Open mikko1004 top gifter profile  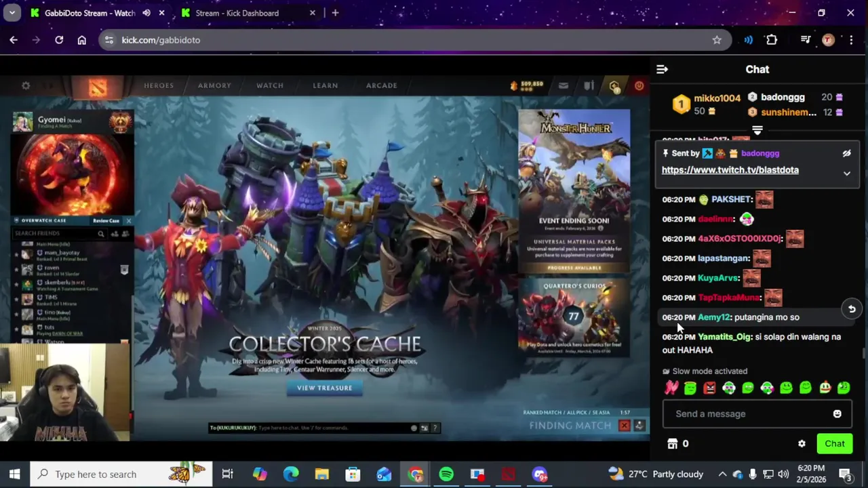(717, 98)
